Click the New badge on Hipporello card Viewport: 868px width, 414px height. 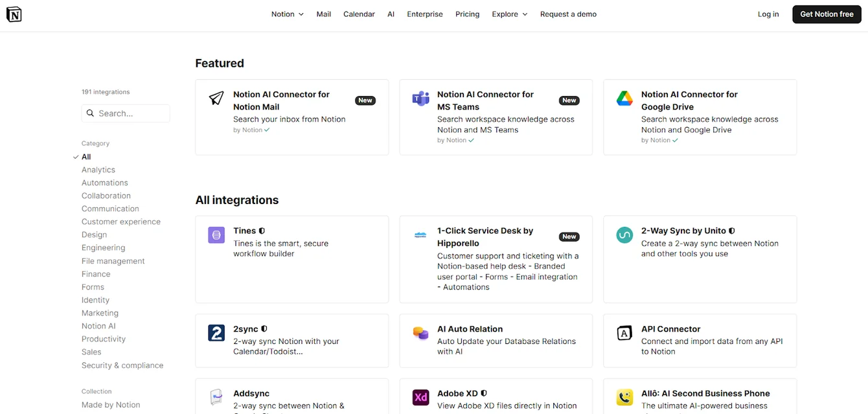pos(569,236)
